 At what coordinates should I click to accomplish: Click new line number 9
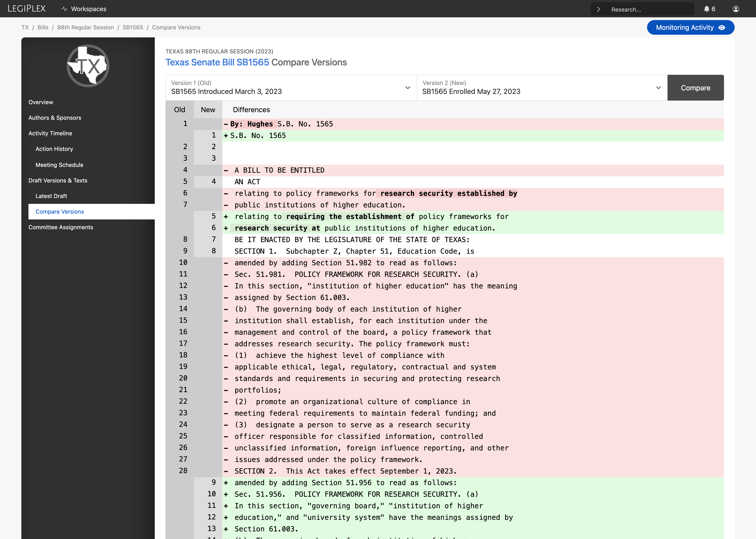click(213, 482)
